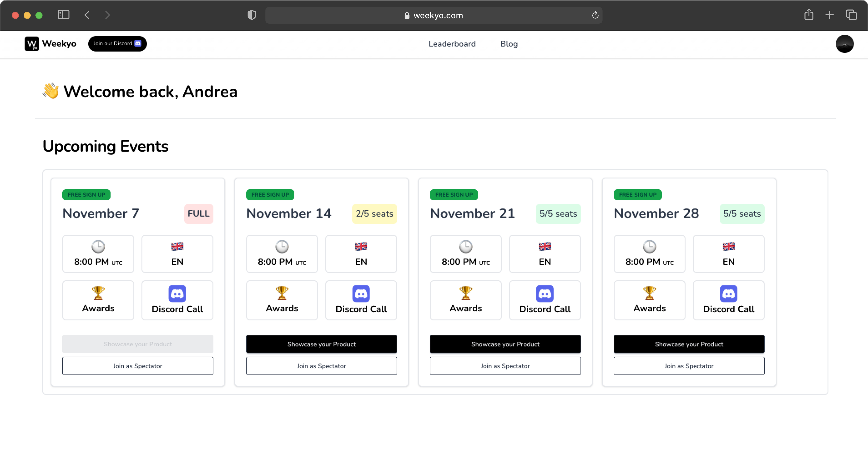Click the UK flag on November 28 card
Viewport: 868px width, 464px height.
click(x=728, y=246)
